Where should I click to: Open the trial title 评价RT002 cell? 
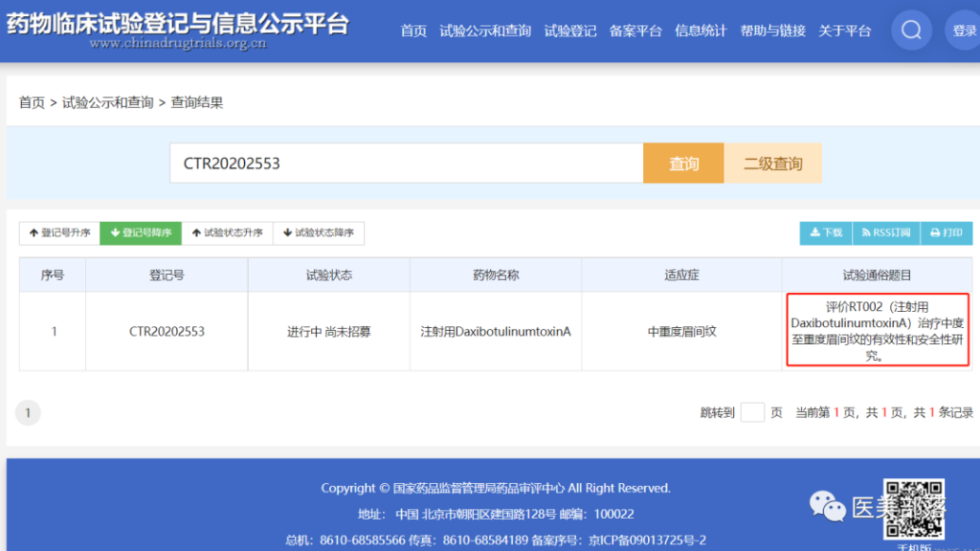[878, 330]
